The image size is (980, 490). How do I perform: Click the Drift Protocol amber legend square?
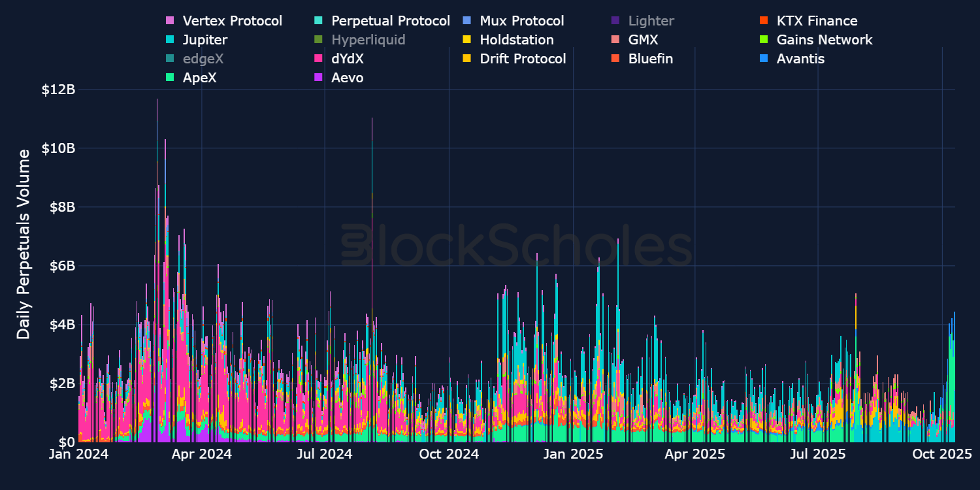pyautogui.click(x=467, y=59)
